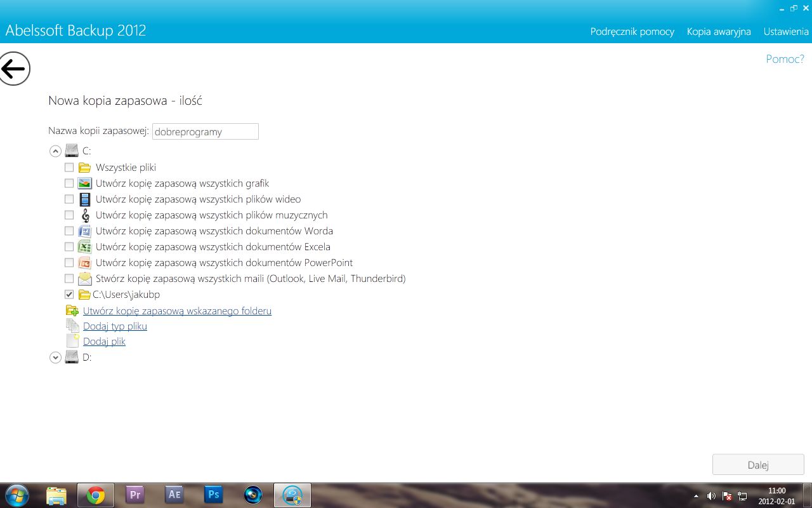The height and width of the screenshot is (508, 812).
Task: Click the Wszystkie pliki folder icon
Action: 84,168
